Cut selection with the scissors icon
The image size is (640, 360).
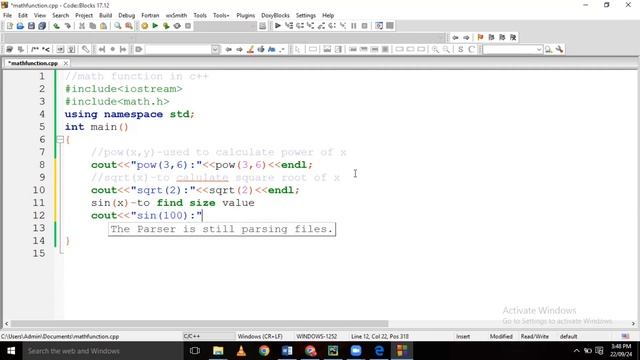coord(82,26)
